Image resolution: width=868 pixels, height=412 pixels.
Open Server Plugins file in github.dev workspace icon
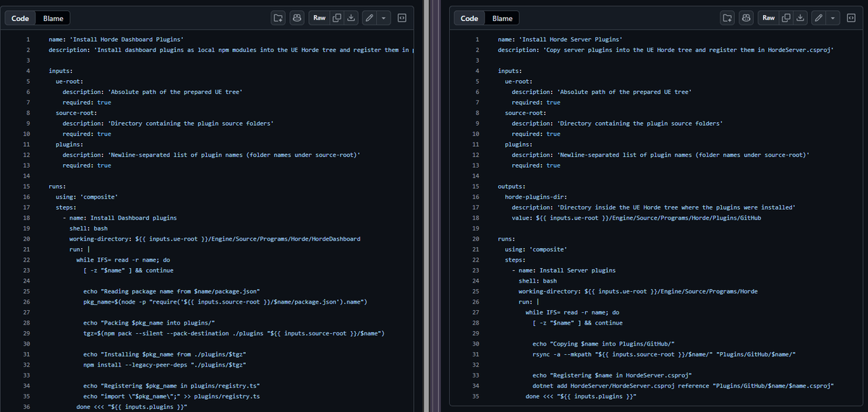tap(727, 17)
